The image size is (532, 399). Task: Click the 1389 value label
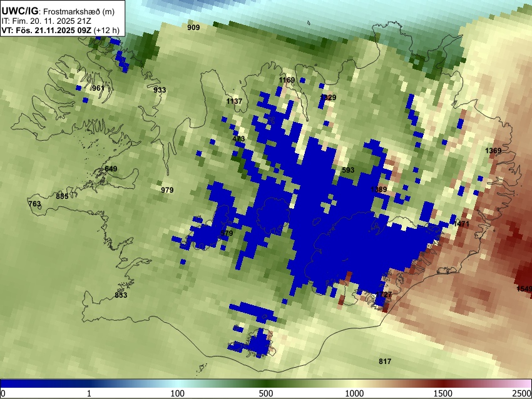point(379,189)
